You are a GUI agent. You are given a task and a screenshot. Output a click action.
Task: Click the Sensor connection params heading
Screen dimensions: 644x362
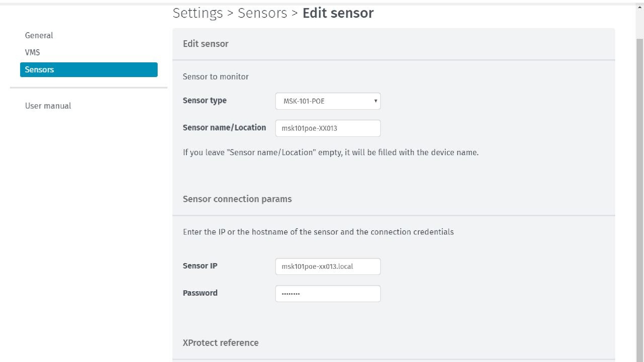[237, 199]
